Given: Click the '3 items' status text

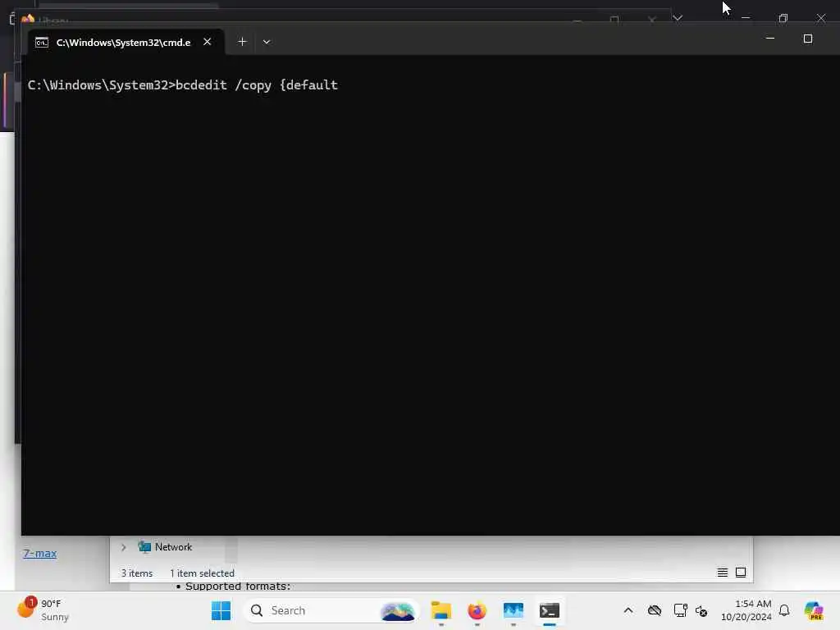Looking at the screenshot, I should 137,573.
